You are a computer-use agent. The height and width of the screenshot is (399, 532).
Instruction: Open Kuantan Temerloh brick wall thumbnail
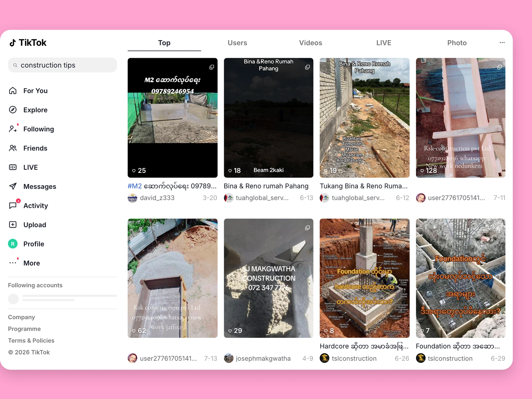tap(365, 118)
